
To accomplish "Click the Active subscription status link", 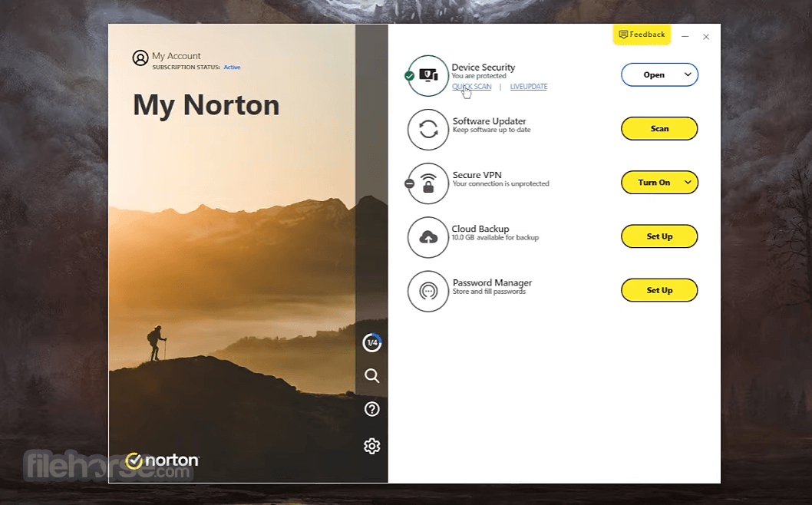I will pos(232,68).
